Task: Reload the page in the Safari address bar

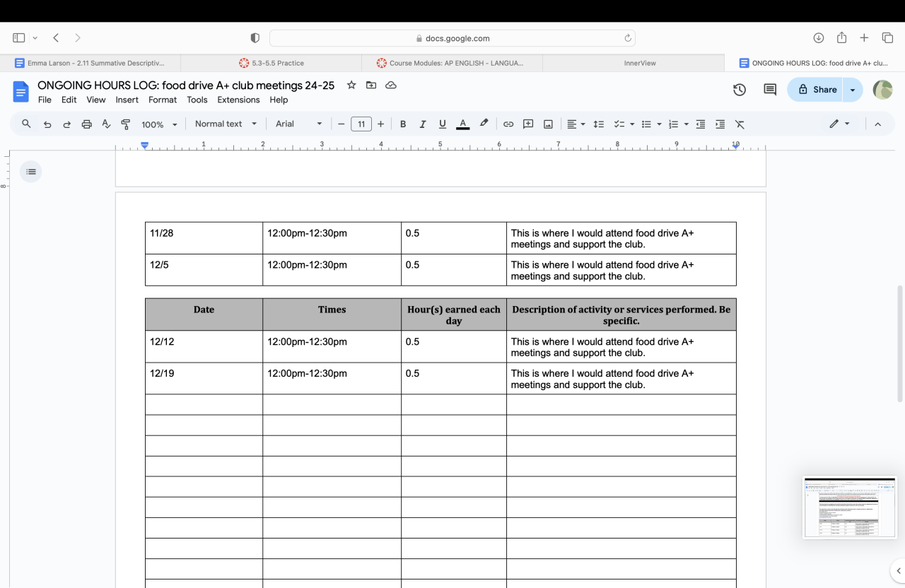Action: point(628,38)
